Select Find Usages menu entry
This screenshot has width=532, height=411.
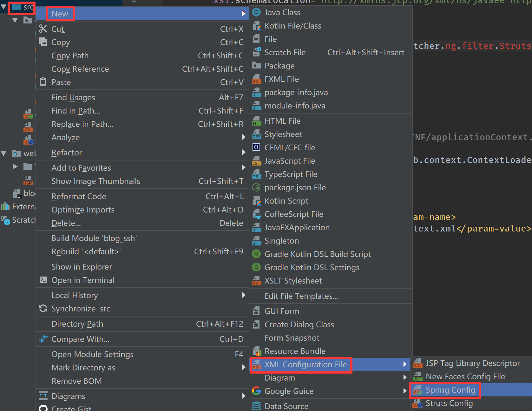(142, 97)
